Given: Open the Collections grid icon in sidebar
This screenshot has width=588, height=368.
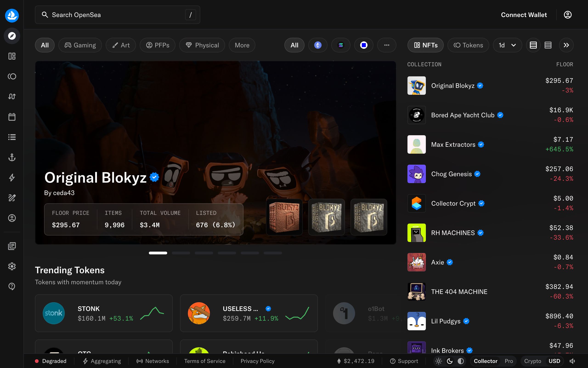Looking at the screenshot, I should click(x=12, y=56).
